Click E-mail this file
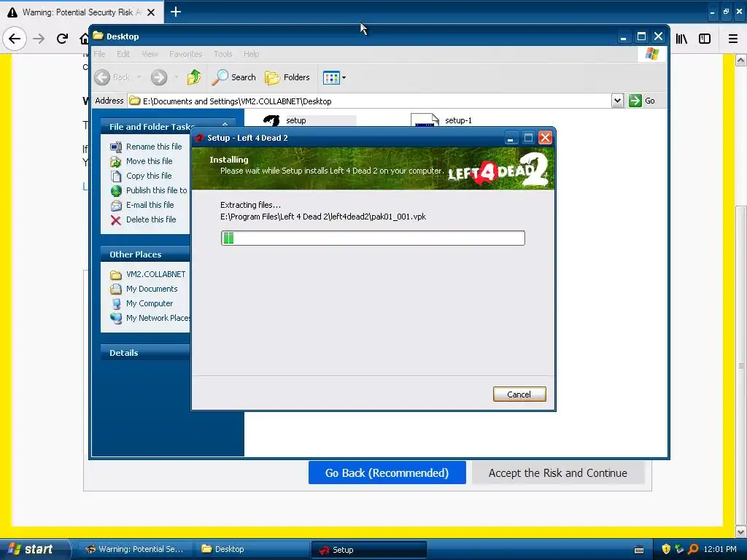 (x=150, y=205)
